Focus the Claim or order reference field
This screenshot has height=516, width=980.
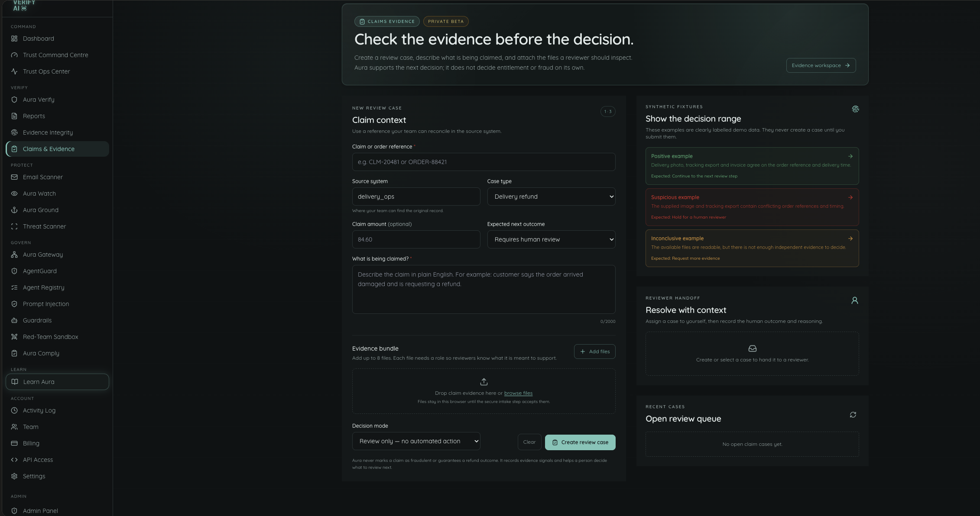pos(484,162)
